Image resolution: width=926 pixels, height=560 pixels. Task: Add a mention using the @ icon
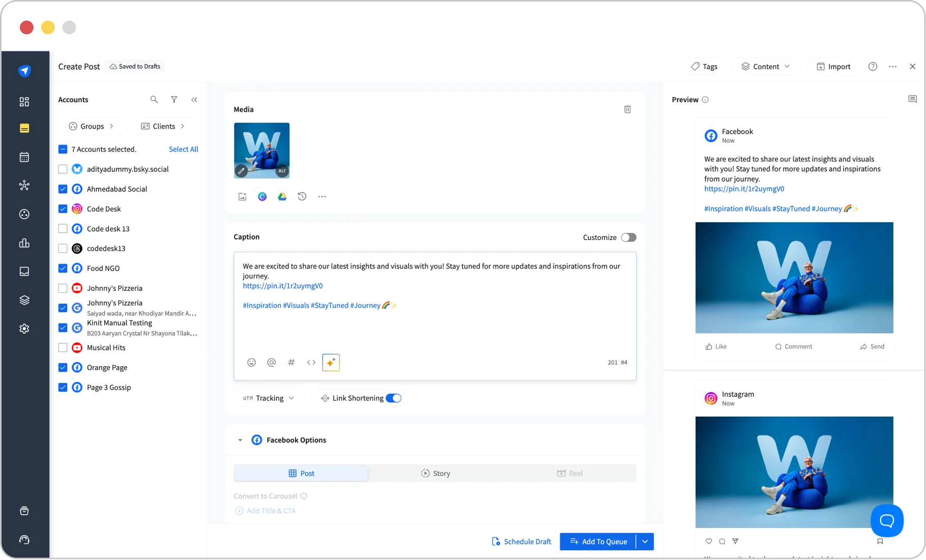[x=271, y=362]
